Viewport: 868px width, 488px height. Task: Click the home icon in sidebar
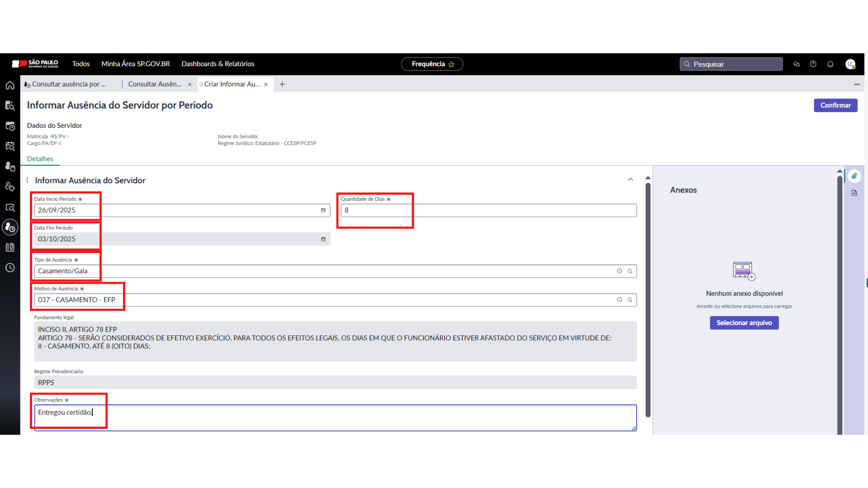pyautogui.click(x=10, y=85)
